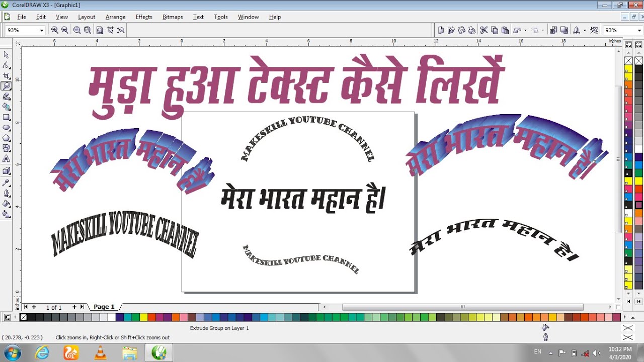Open Windows Explorer folder from taskbar
Image resolution: width=644 pixels, height=362 pixels.
tap(129, 353)
